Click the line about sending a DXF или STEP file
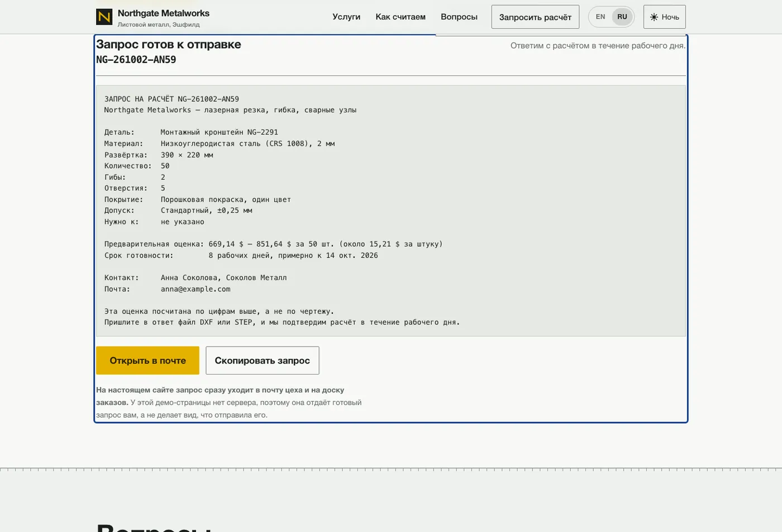Screen dimensions: 782x532 tap(282, 322)
